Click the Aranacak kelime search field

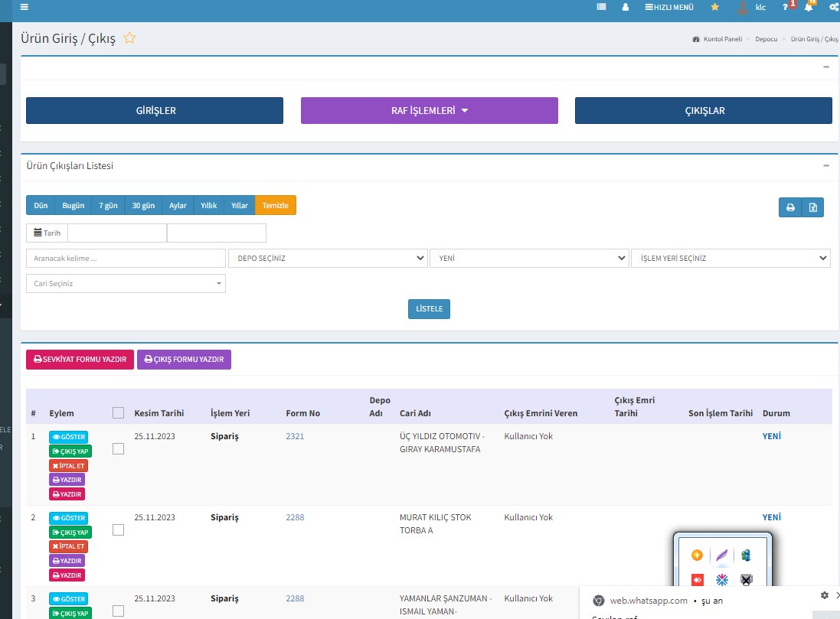[126, 259]
